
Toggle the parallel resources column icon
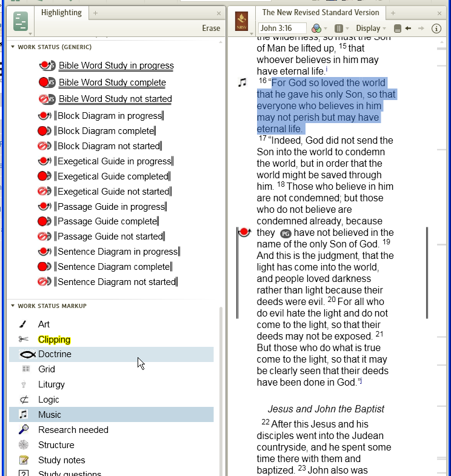(x=339, y=28)
